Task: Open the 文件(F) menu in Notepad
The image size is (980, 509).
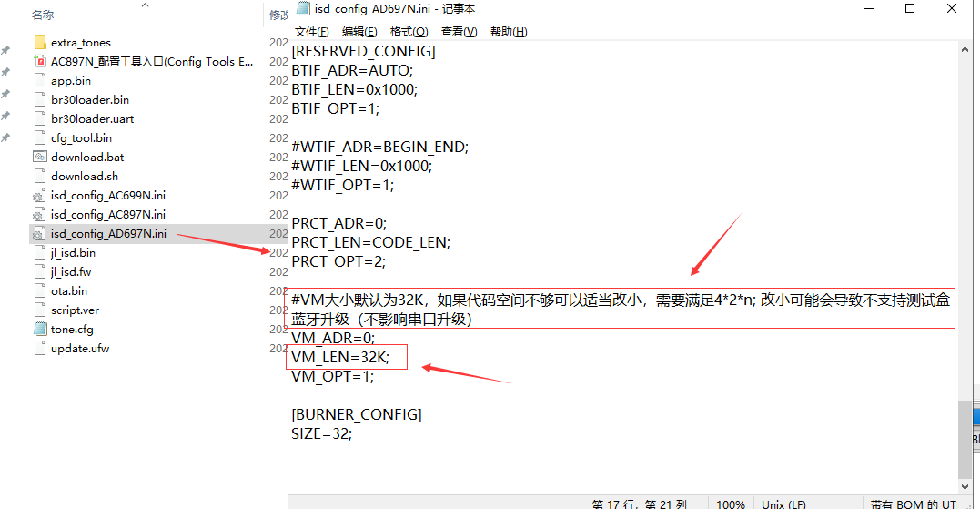Action: 311,32
